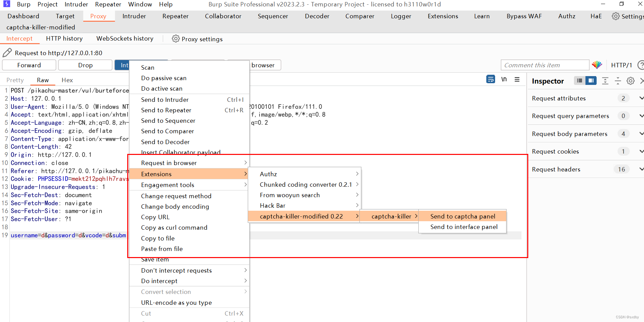644x322 pixels.
Task: Toggle show non-printable characters \n icon
Action: point(504,79)
